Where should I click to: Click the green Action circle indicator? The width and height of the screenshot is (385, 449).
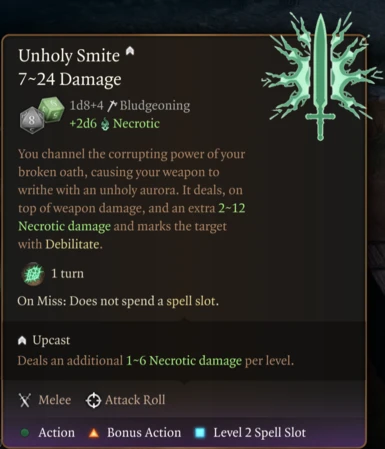[25, 433]
